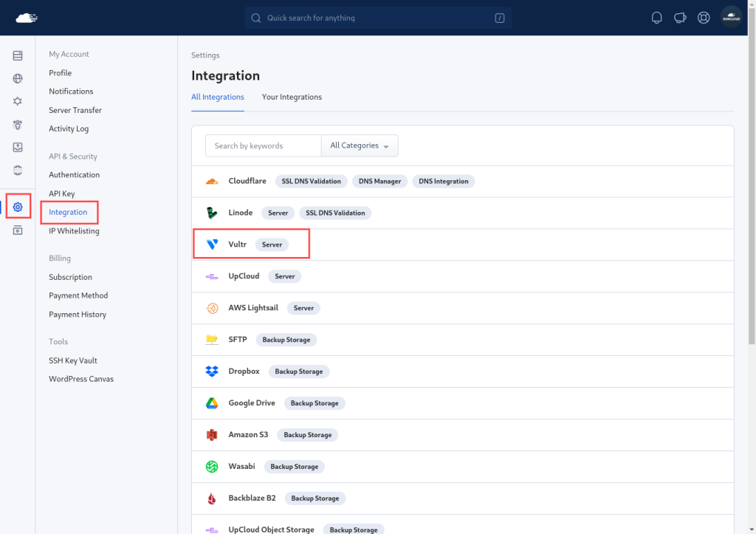Click the announcements megaphone icon
Screen dimensions: 756x534
click(680, 18)
